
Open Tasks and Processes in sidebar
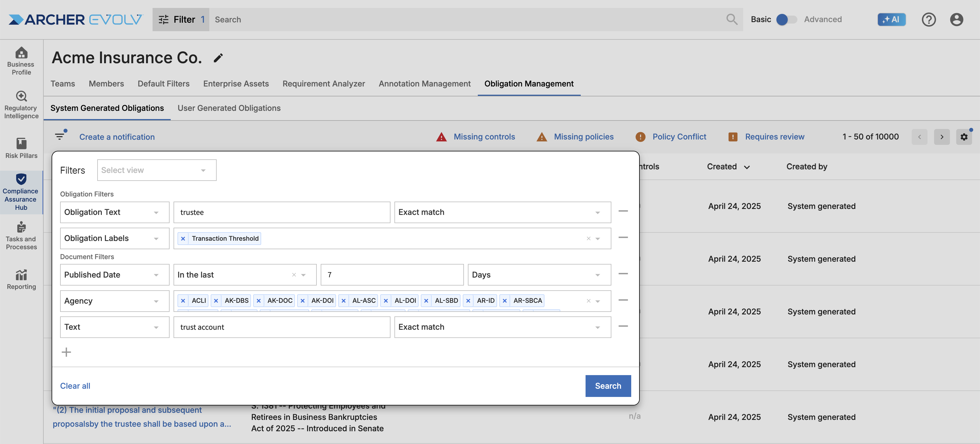pos(21,236)
